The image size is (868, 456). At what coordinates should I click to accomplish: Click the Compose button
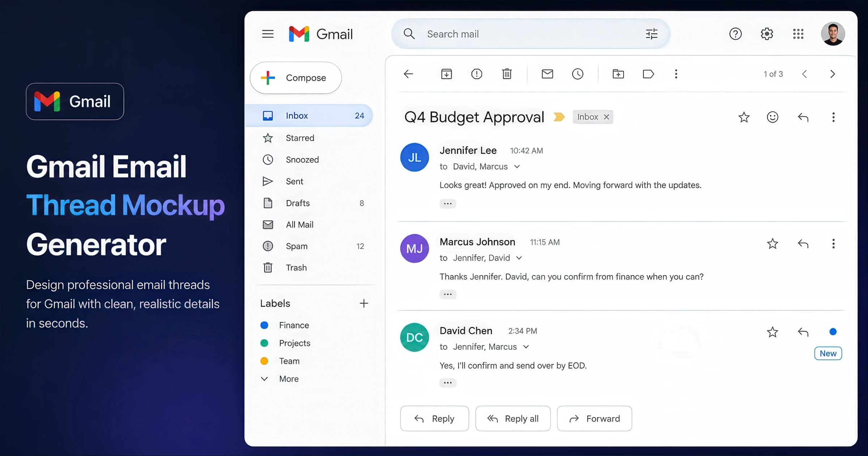click(296, 78)
